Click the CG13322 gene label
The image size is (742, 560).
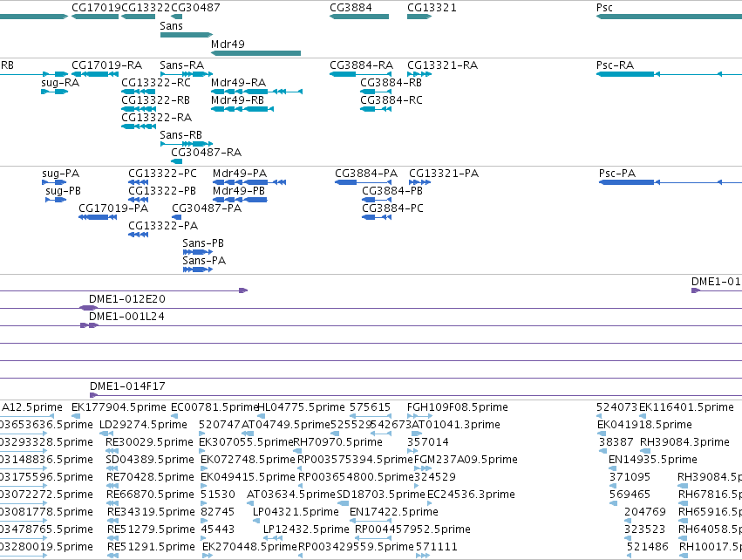146,8
